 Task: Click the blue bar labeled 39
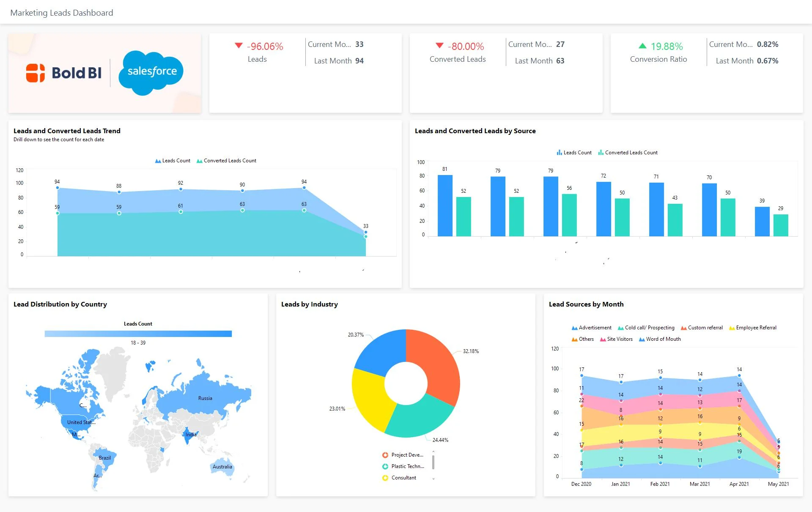pos(762,222)
